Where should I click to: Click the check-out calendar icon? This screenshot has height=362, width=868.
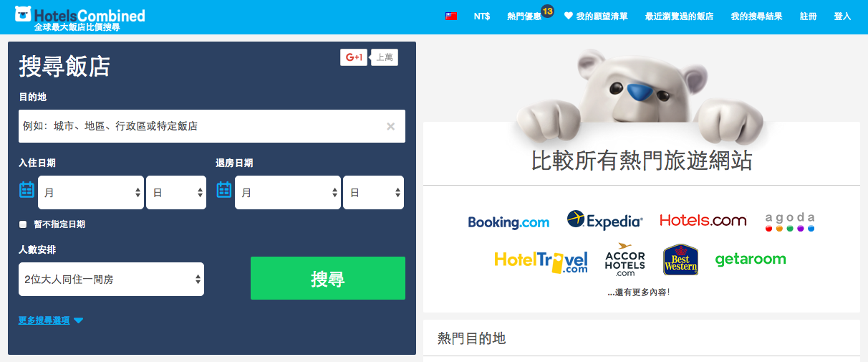[223, 190]
